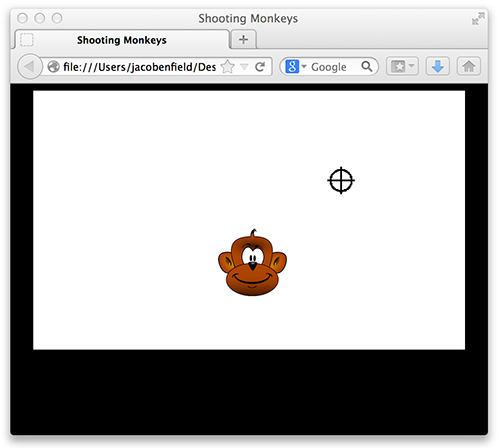This screenshot has width=500, height=448.
Task: Click the Google search engine logo
Action: point(292,66)
